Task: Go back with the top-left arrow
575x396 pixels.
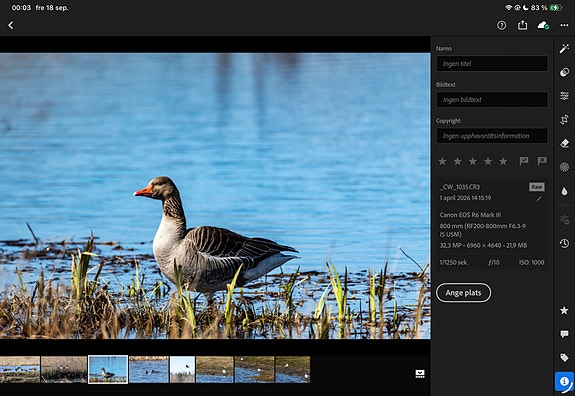Action: [x=11, y=25]
